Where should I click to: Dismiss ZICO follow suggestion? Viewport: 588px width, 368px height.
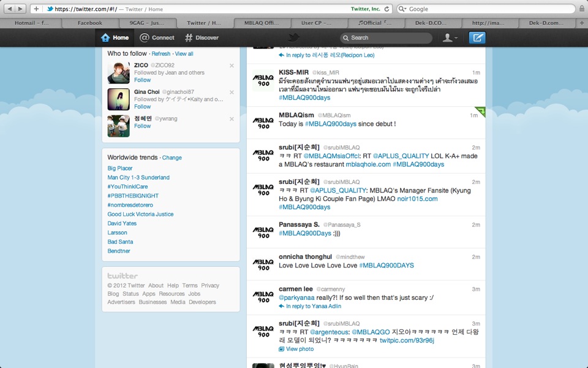pos(232,66)
